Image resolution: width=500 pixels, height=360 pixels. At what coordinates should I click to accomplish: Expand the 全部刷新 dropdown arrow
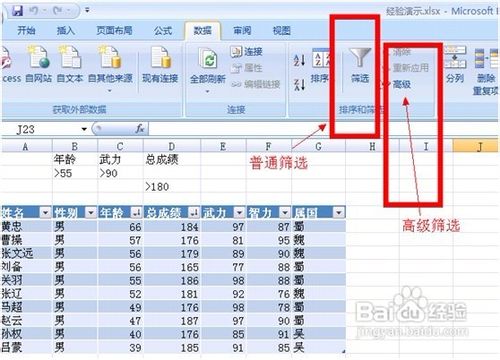click(207, 91)
